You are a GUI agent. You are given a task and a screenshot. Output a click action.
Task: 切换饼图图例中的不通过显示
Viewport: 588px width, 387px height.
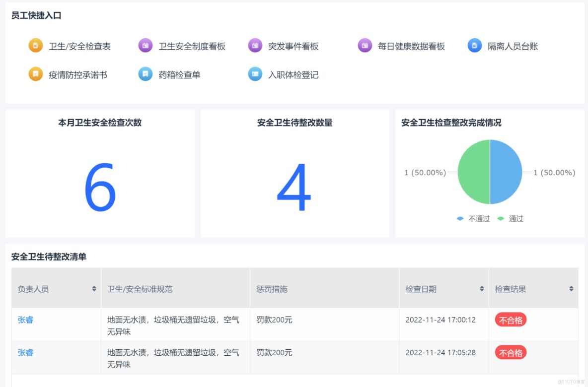(x=473, y=218)
